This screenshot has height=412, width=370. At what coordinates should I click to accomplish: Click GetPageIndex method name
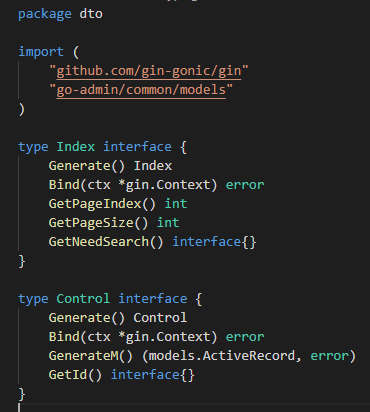(x=95, y=204)
